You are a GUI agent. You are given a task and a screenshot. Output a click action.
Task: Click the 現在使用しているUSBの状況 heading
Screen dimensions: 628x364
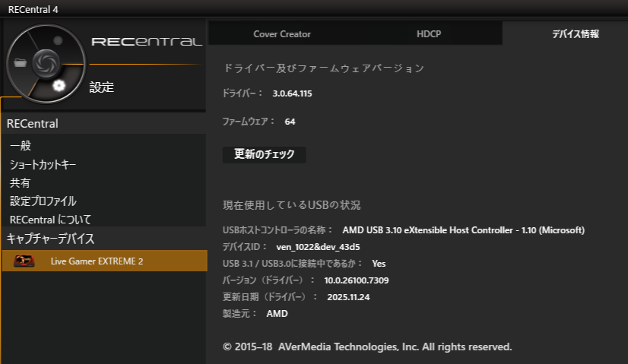point(292,205)
